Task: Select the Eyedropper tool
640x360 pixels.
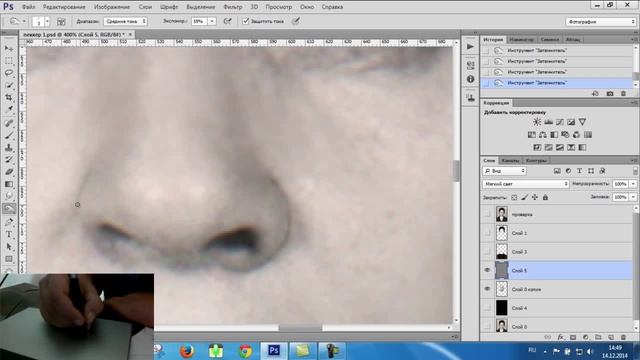Action: [x=9, y=110]
